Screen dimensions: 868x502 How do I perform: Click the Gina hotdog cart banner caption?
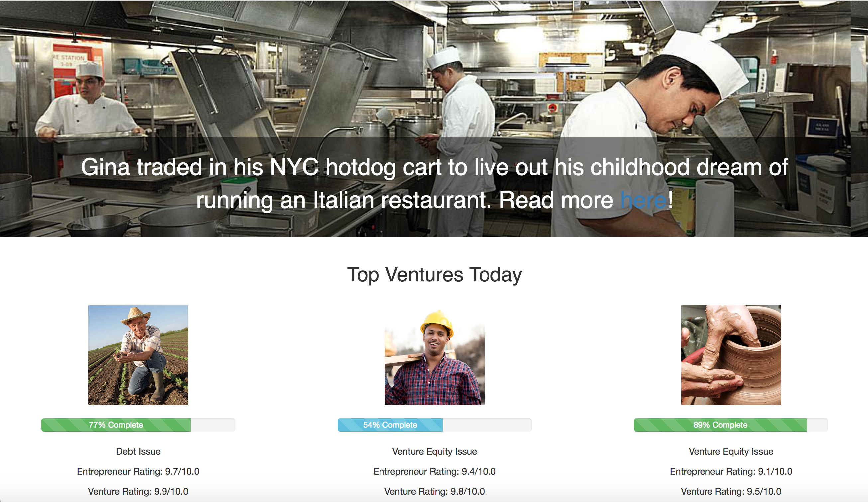coord(434,184)
